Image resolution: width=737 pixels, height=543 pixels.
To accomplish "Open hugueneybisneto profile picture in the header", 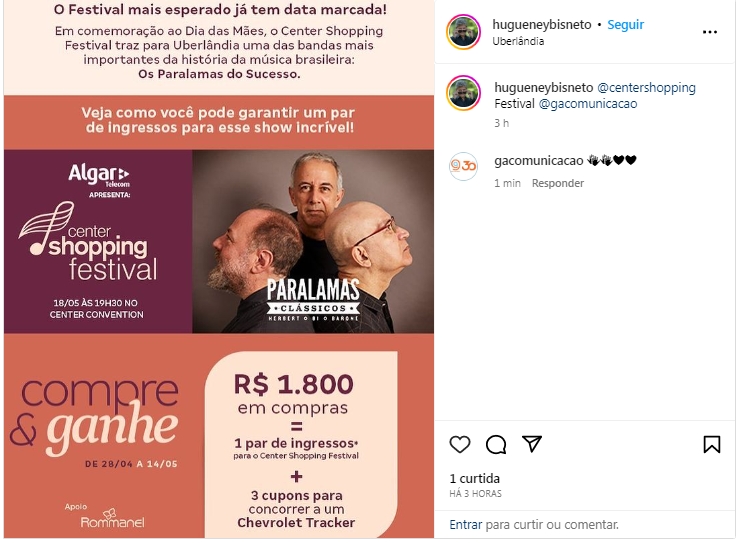I will pos(463,32).
